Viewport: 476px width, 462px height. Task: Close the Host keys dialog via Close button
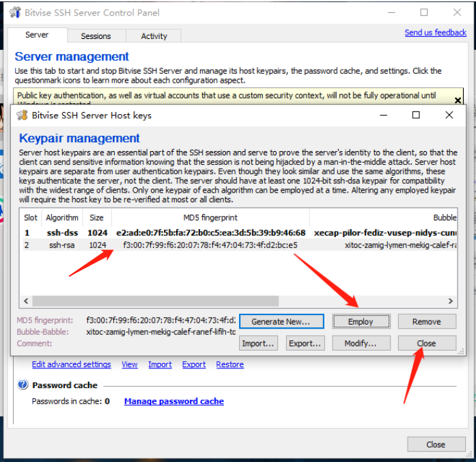[427, 343]
